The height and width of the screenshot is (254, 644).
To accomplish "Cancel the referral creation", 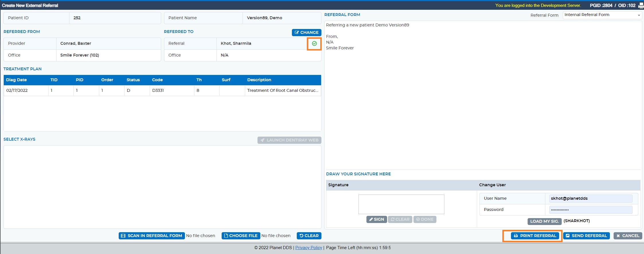I will coord(628,236).
